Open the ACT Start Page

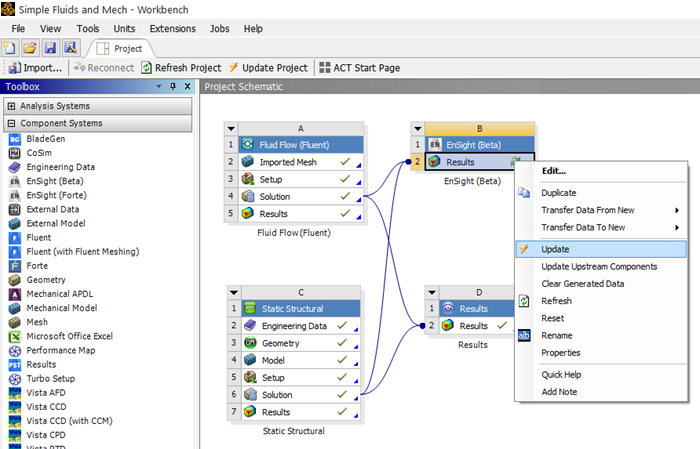click(360, 68)
